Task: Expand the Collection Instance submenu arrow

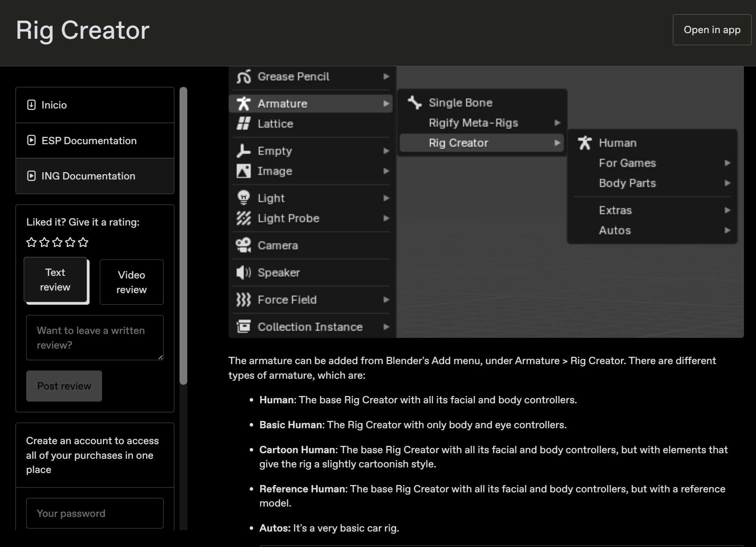Action: click(x=386, y=327)
